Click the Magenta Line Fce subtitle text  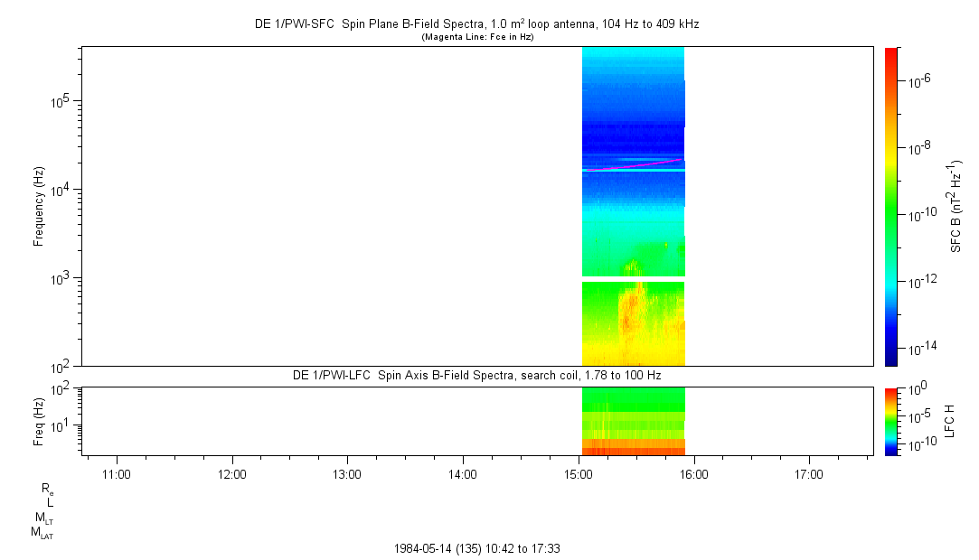(476, 37)
